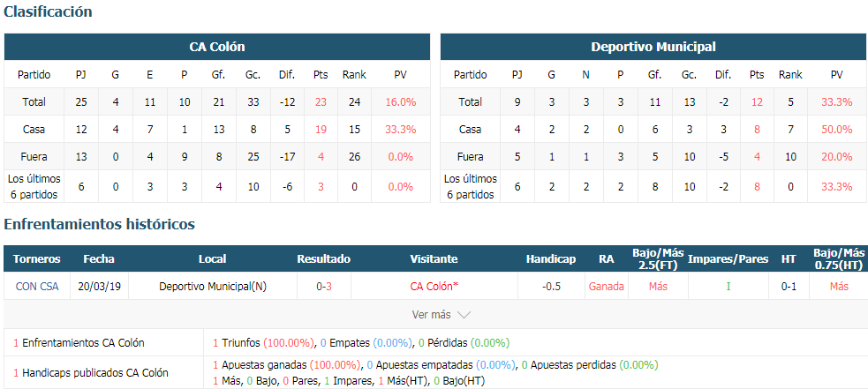Click CA Colón Total points value 23
This screenshot has height=389, width=868.
[x=321, y=101]
